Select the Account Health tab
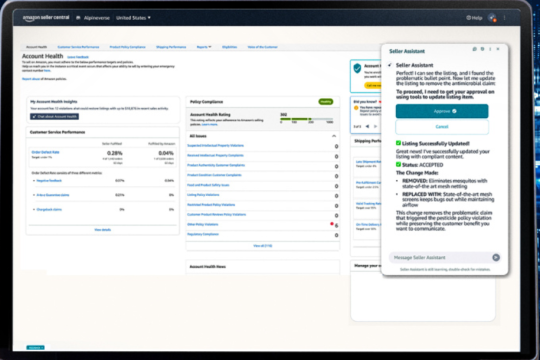Screen dimensions: 540x360 click(37, 47)
